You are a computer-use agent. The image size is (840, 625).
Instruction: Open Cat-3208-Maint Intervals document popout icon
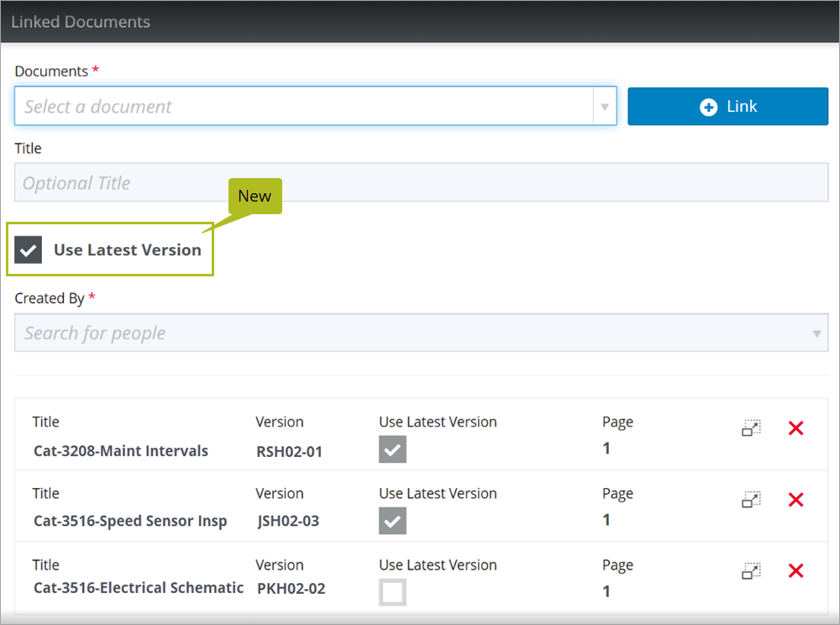[x=751, y=428]
